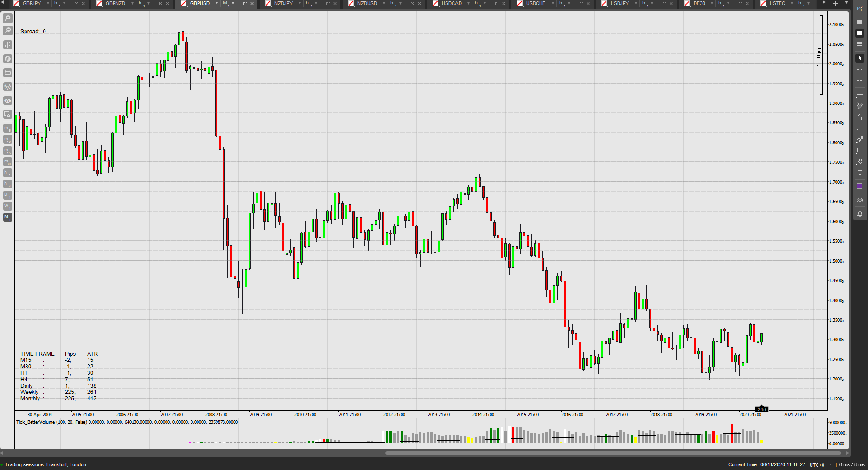Click the chart horizontal scrollbar thumb
Viewport: 868px width, 470px height.
[x=613, y=453]
